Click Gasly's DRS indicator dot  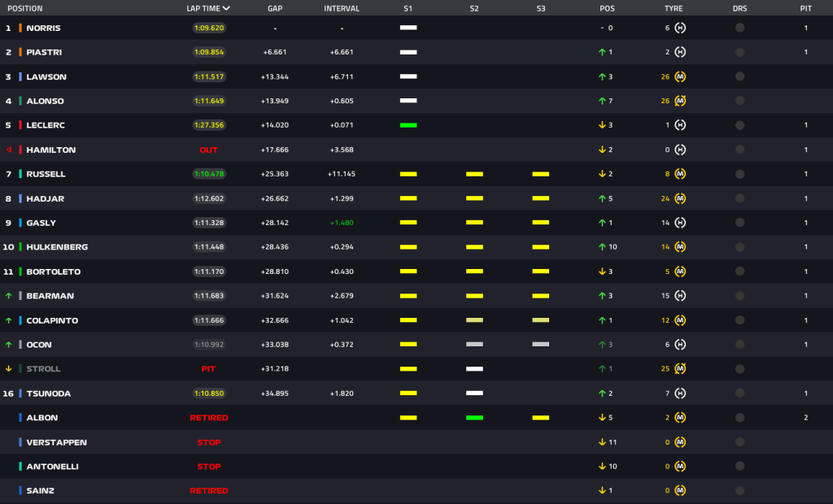739,223
